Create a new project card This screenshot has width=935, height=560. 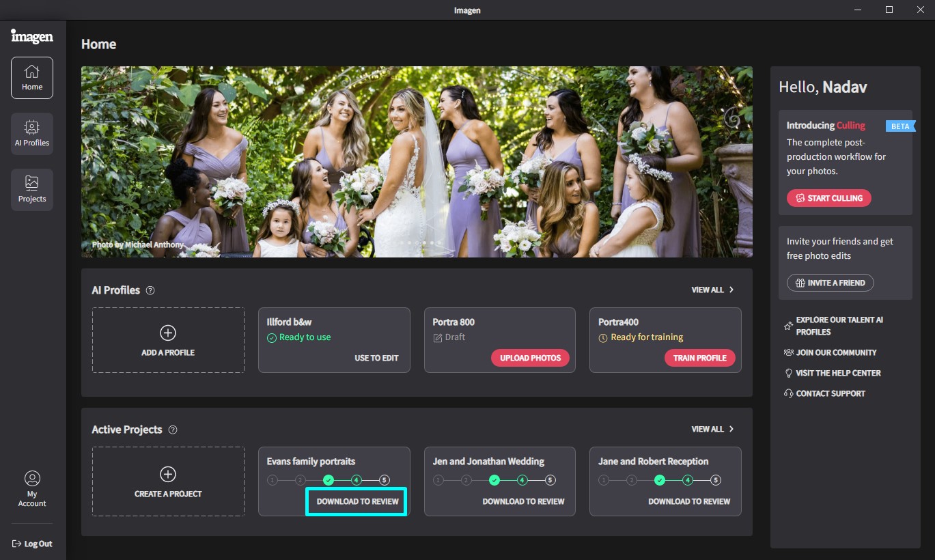[168, 481]
